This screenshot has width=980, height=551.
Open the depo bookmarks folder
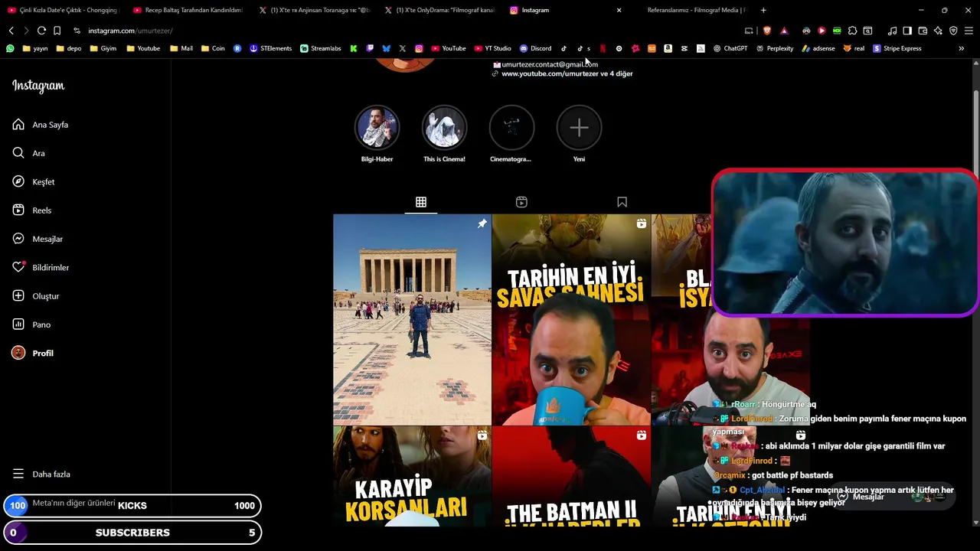(69, 48)
